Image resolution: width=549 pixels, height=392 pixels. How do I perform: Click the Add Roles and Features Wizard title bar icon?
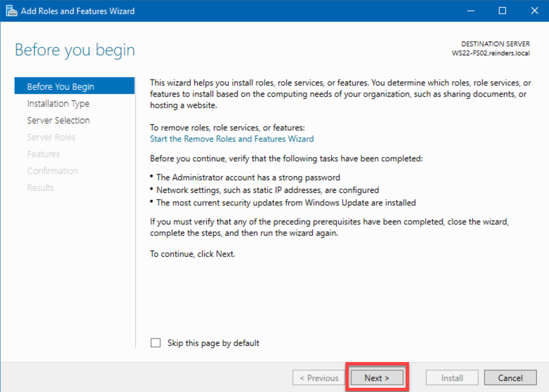tap(11, 10)
